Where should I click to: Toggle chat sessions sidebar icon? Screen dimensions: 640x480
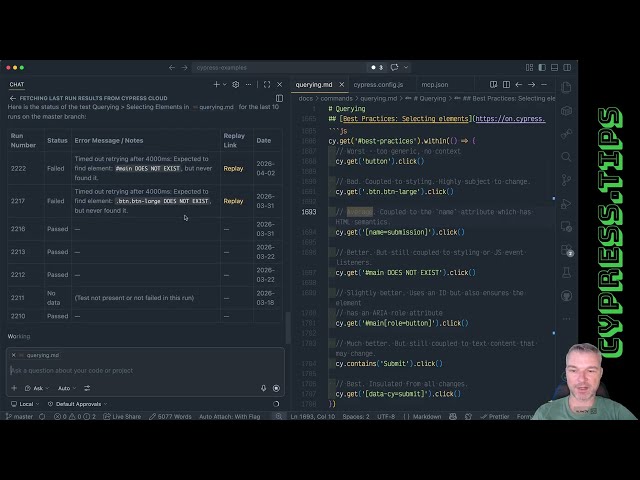pyautogui.click(x=280, y=98)
